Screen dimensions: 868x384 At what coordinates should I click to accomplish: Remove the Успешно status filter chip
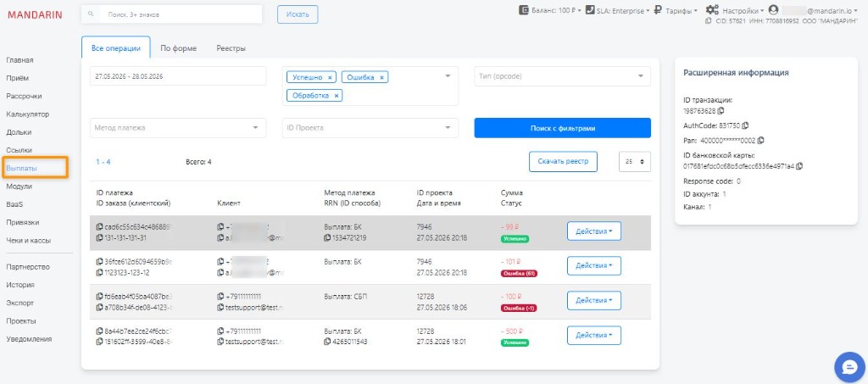(330, 77)
